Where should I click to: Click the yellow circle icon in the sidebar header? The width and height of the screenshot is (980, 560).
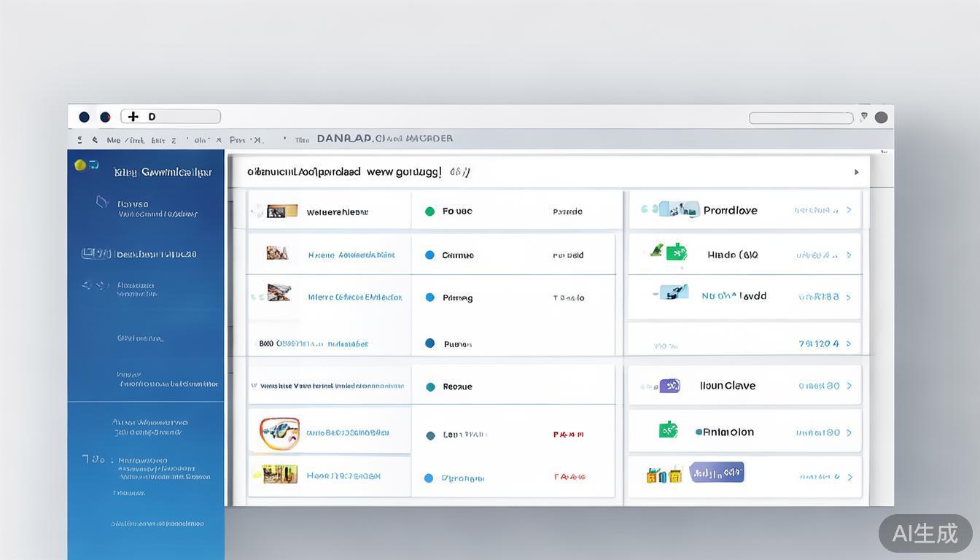point(80,165)
